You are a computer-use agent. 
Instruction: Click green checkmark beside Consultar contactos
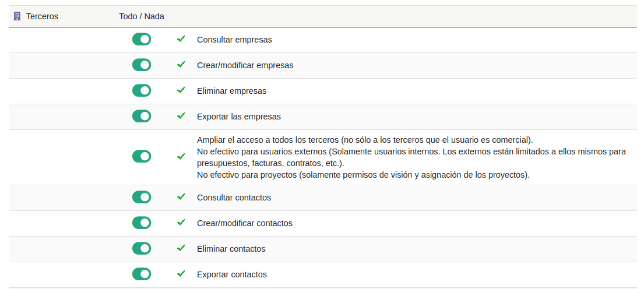(181, 197)
